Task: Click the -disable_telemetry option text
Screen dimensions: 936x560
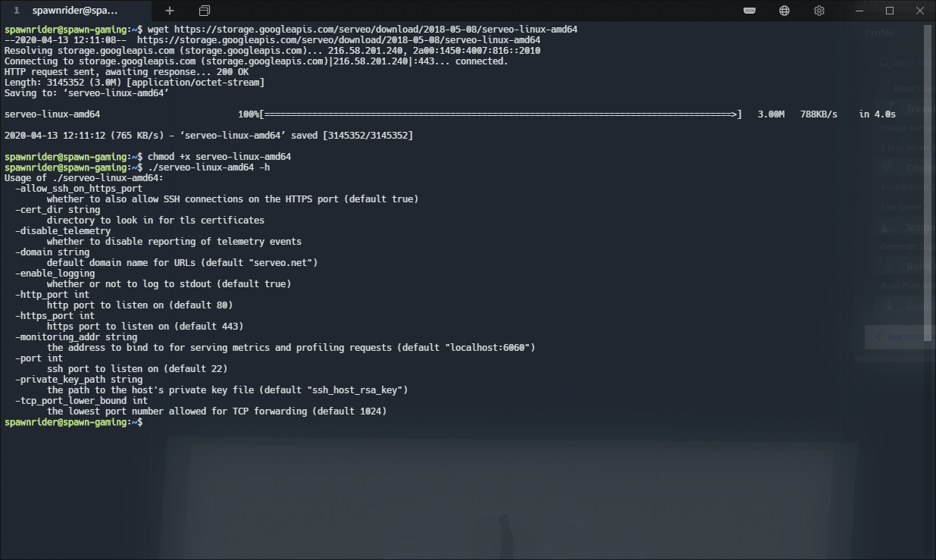Action: [63, 231]
